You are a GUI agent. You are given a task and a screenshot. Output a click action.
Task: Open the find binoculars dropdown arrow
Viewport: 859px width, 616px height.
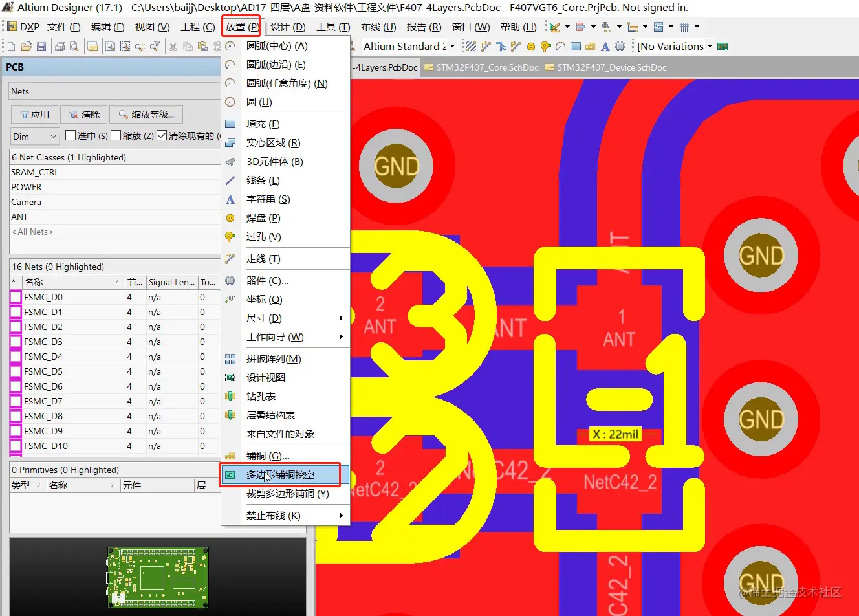click(x=619, y=27)
